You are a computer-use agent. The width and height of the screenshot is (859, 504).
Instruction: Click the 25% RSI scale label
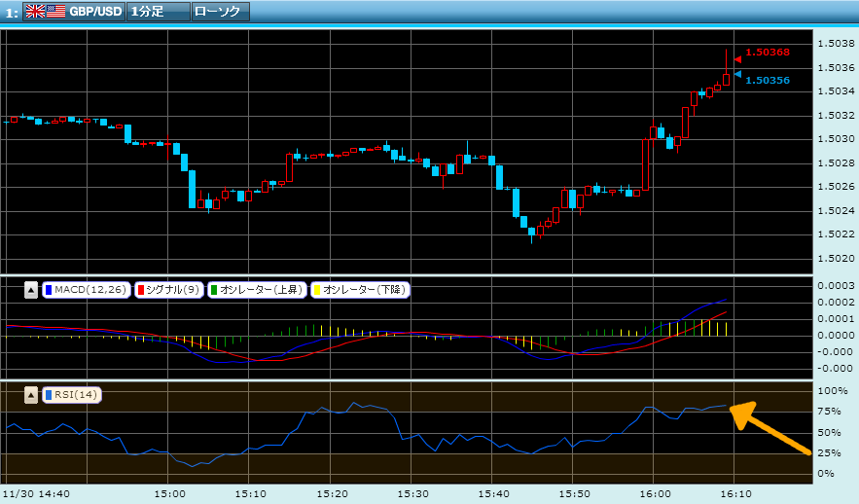point(829,452)
